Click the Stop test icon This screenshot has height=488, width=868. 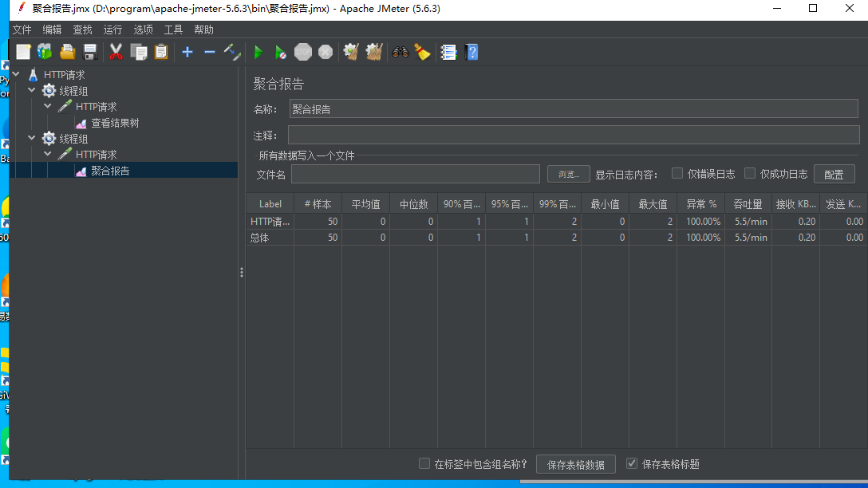point(303,52)
